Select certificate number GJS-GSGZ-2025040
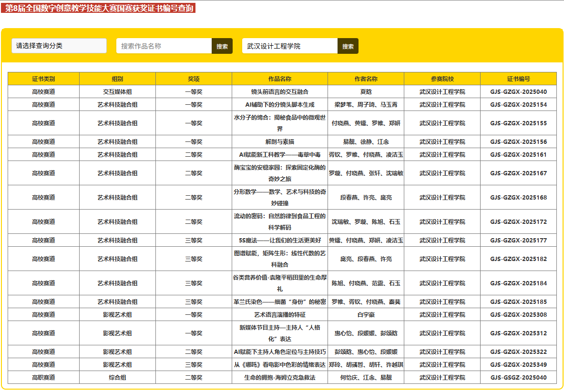Image resolution: width=564 pixels, height=392 pixels. [x=518, y=378]
